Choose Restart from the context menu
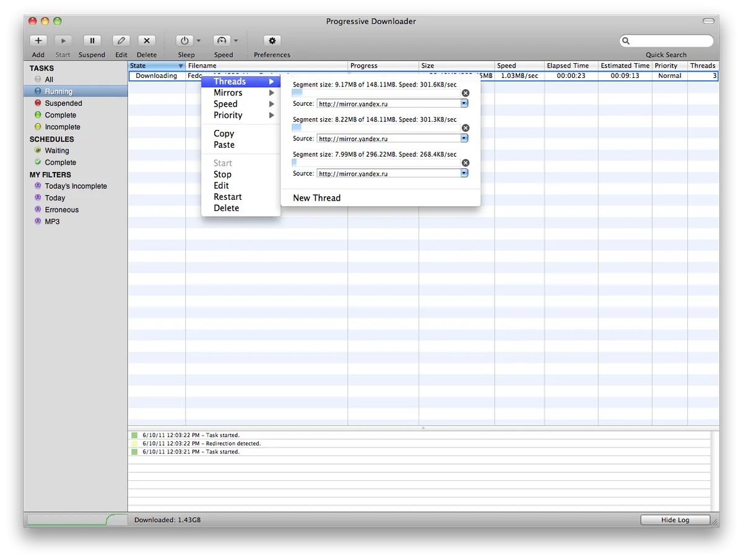743x560 pixels. [227, 196]
